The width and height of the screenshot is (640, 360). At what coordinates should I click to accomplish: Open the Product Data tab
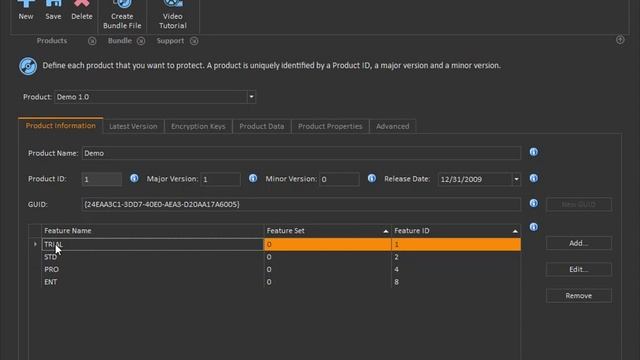[262, 127]
